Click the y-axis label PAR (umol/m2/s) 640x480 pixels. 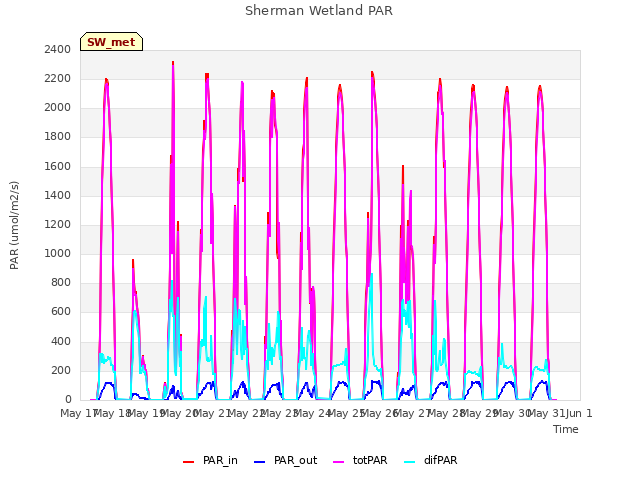point(14,225)
